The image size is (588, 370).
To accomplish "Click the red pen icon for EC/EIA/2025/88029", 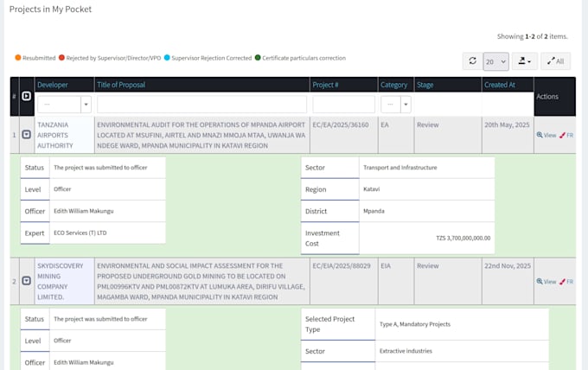I will click(x=562, y=281).
